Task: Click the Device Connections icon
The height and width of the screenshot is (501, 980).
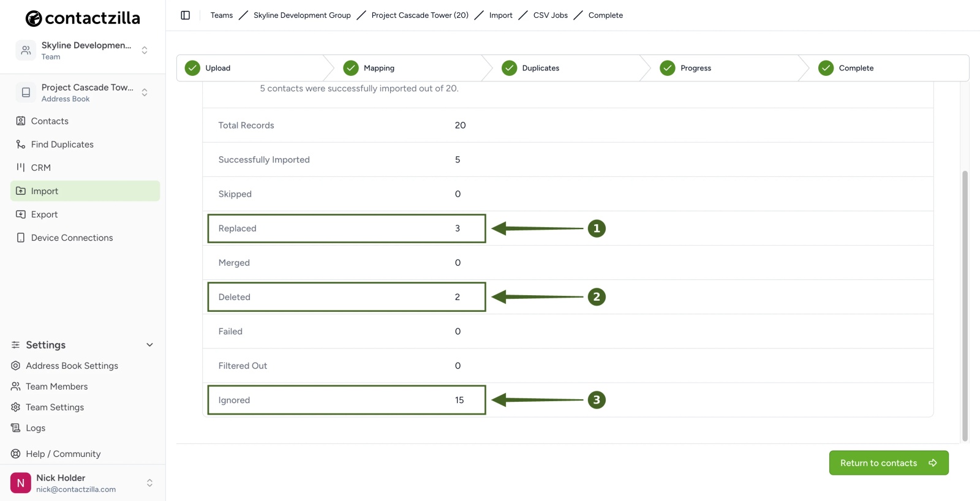Action: [x=21, y=238]
